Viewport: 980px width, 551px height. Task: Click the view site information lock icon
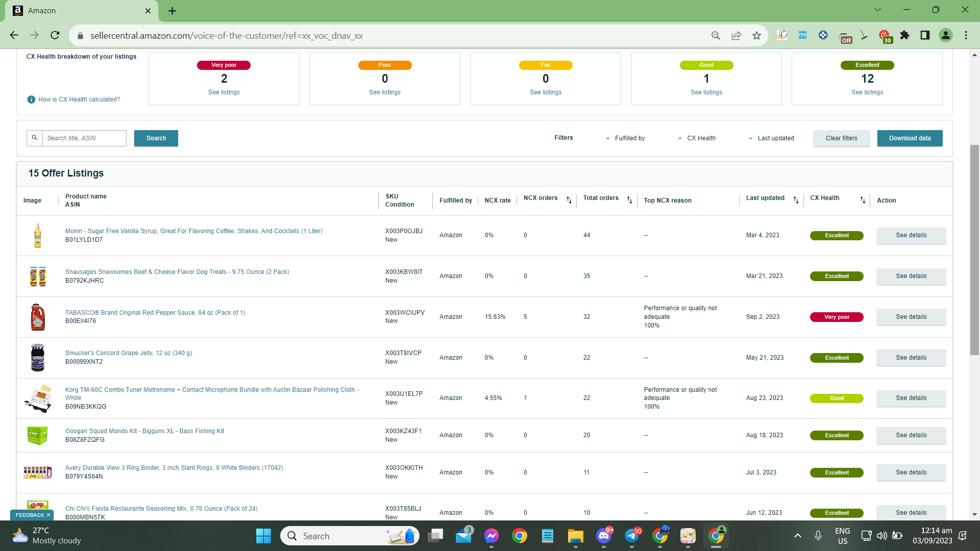(80, 36)
